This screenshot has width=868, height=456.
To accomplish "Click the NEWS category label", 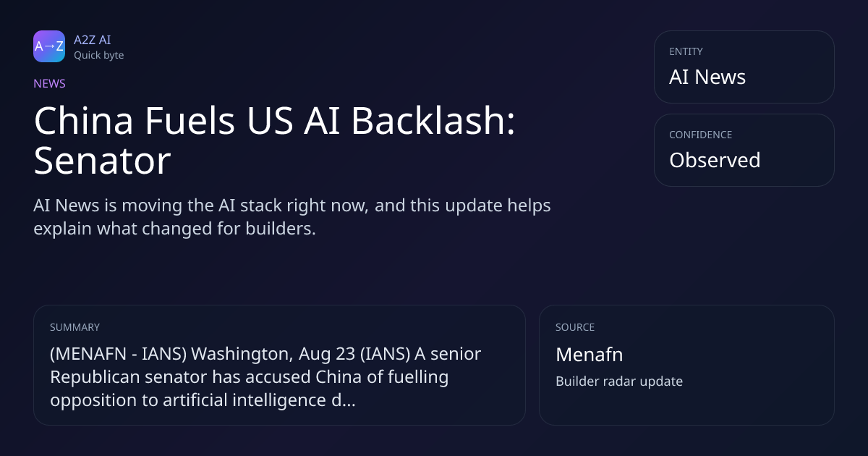I will coord(49,83).
